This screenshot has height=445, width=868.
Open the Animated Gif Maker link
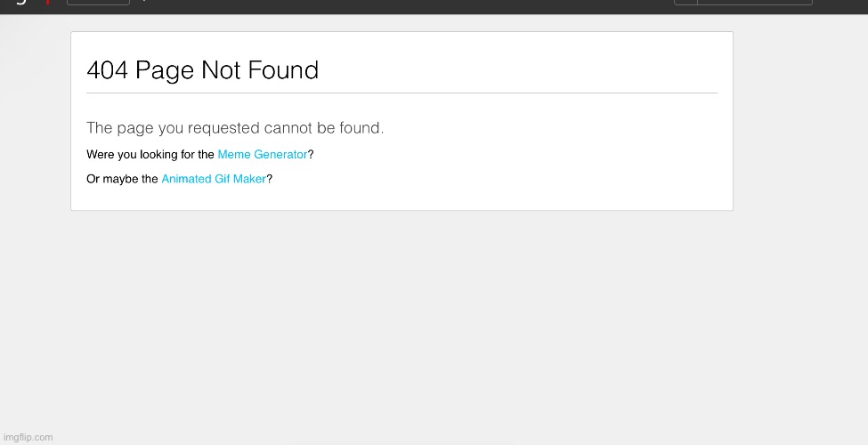pyautogui.click(x=214, y=179)
